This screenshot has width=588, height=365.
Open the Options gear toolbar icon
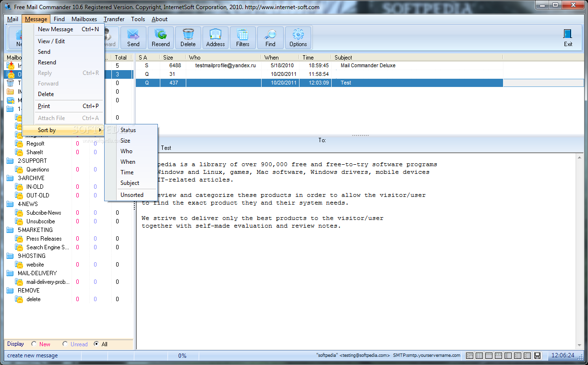click(x=298, y=37)
